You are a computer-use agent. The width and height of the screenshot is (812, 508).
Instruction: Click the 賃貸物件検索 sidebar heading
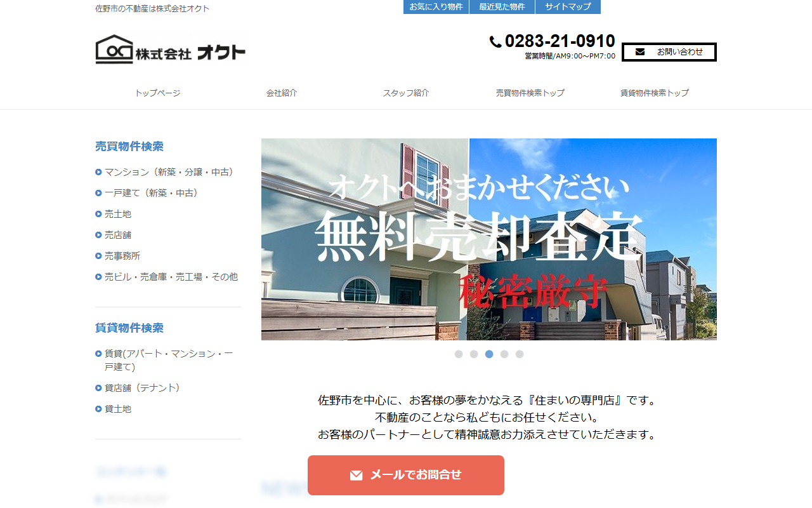pos(129,328)
